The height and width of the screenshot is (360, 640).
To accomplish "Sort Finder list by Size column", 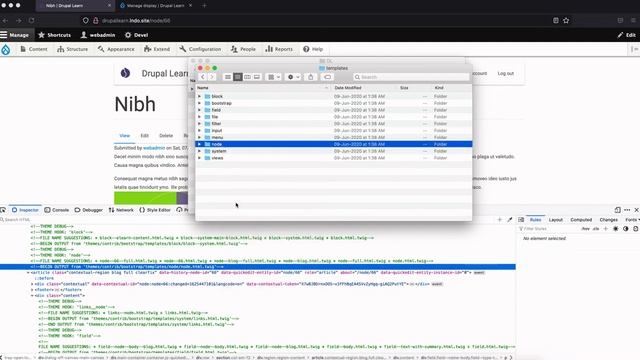I will pos(414,88).
